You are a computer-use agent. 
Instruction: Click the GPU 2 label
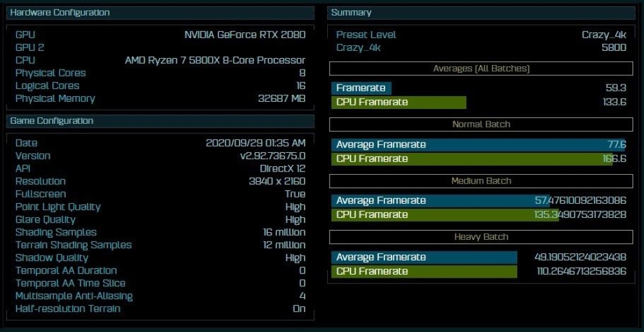click(x=30, y=48)
